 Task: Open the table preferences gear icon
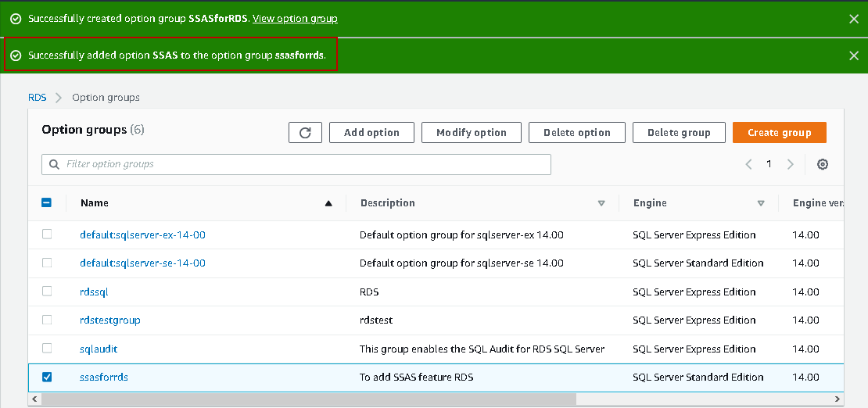[x=822, y=164]
